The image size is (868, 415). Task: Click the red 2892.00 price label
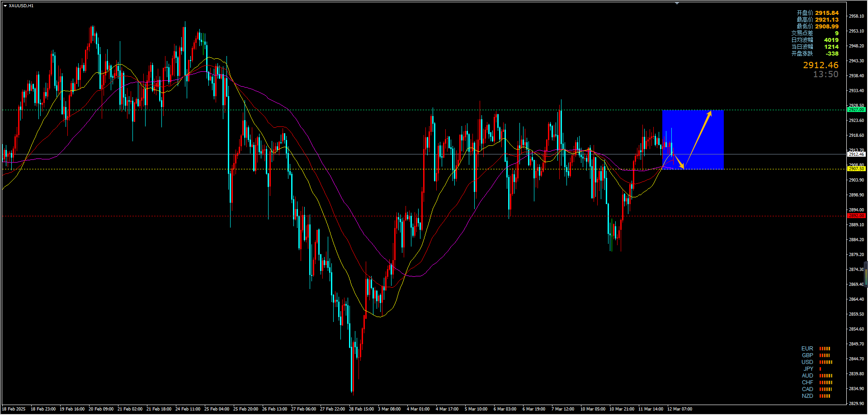[x=856, y=216]
